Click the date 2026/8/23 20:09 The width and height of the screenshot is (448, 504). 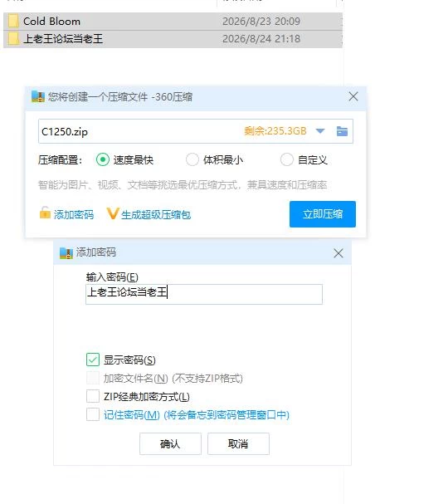pyautogui.click(x=261, y=22)
